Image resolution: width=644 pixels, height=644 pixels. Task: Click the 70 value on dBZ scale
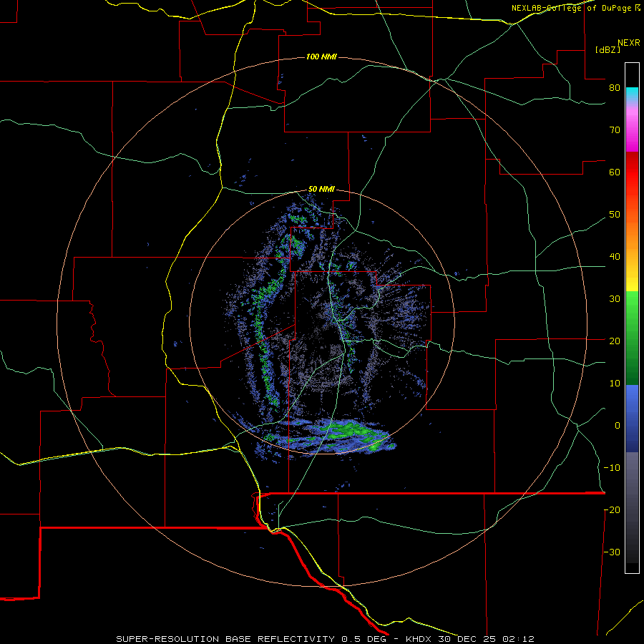point(615,130)
